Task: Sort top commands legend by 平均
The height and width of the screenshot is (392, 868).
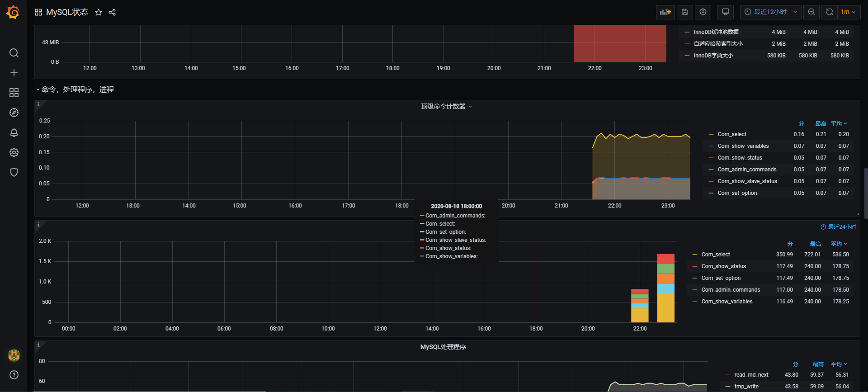Action: pos(839,123)
